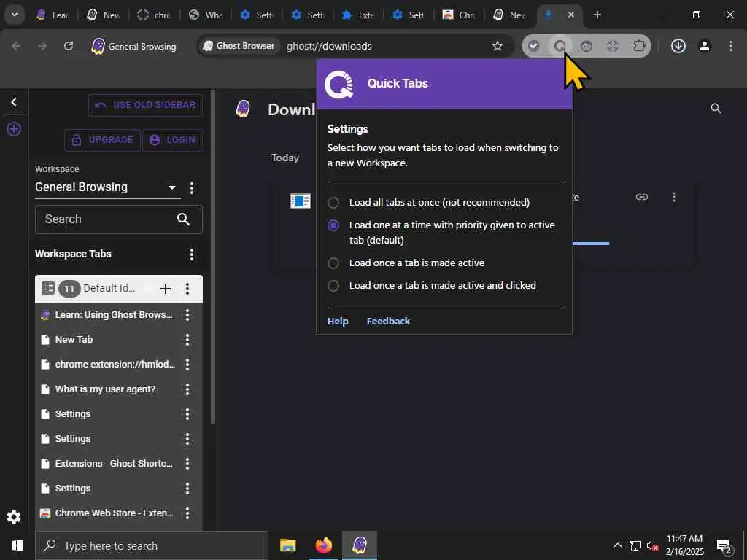Viewport: 747px width, 560px height.
Task: Click the sidebar vertical scrollbar
Action: tap(212, 257)
